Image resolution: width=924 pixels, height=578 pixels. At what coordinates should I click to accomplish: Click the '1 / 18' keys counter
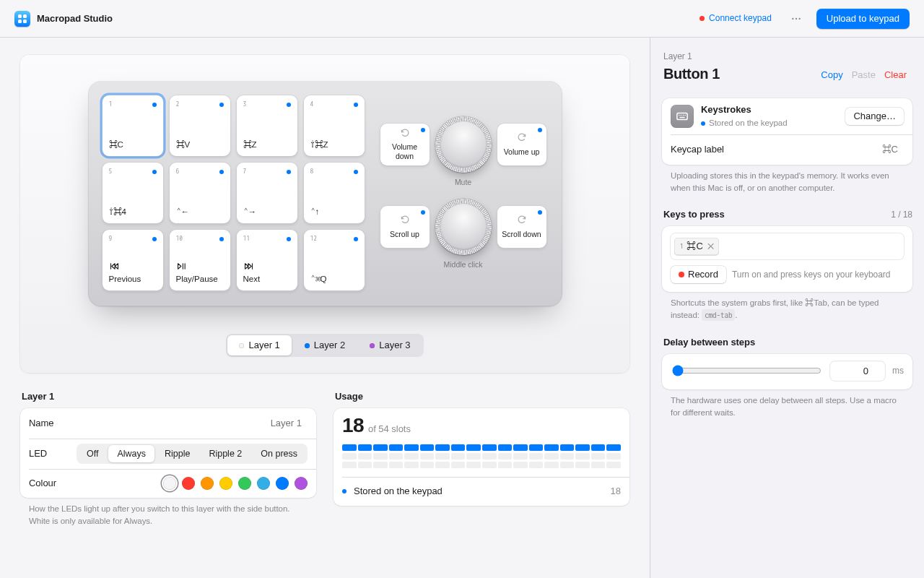[902, 215]
